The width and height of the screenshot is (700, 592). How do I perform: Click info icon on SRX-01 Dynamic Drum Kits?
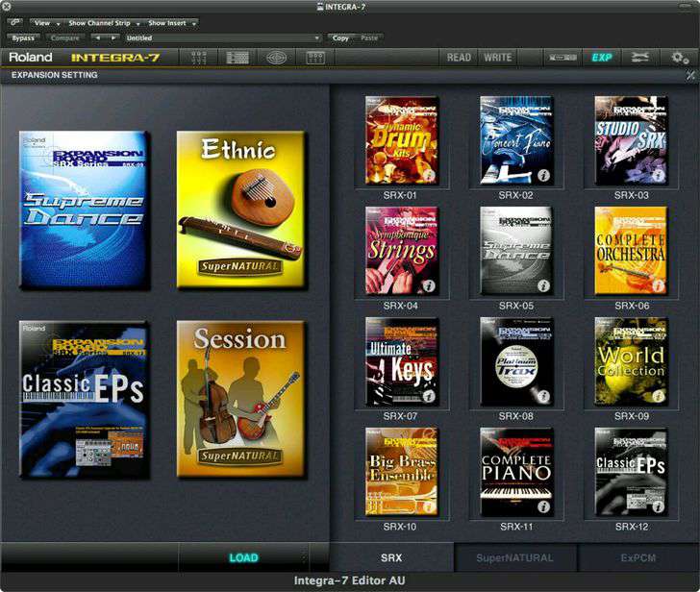tap(428, 174)
